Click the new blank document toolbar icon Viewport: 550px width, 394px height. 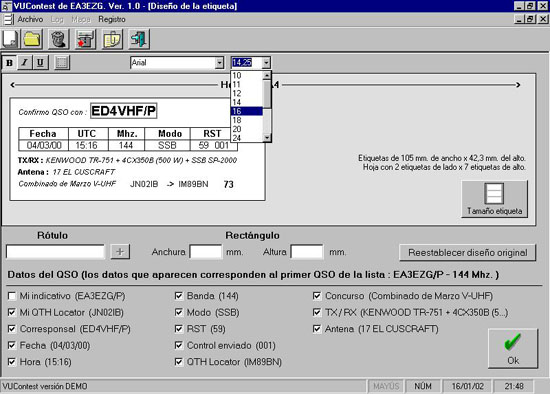pyautogui.click(x=10, y=39)
